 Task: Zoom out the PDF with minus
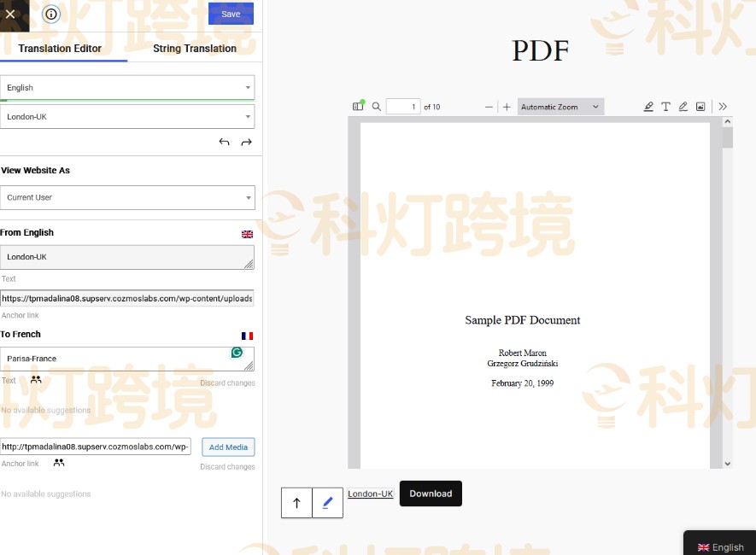(489, 107)
